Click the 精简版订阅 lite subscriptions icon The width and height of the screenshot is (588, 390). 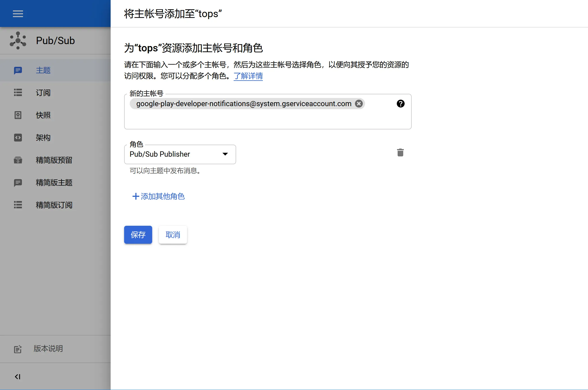pos(18,205)
